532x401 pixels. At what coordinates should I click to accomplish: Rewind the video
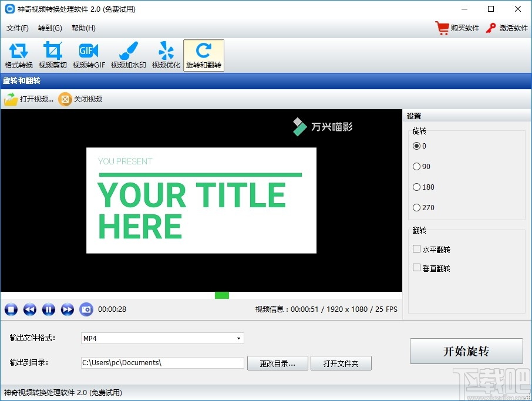tap(30, 309)
